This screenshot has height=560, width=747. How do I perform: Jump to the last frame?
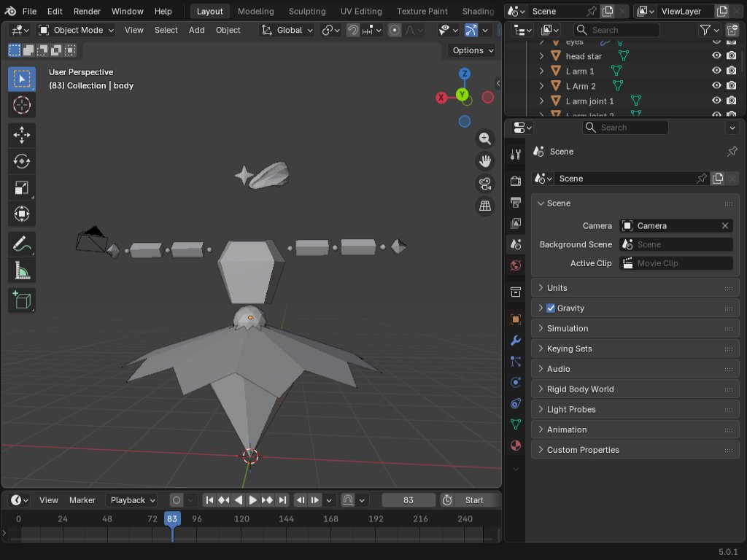[282, 500]
